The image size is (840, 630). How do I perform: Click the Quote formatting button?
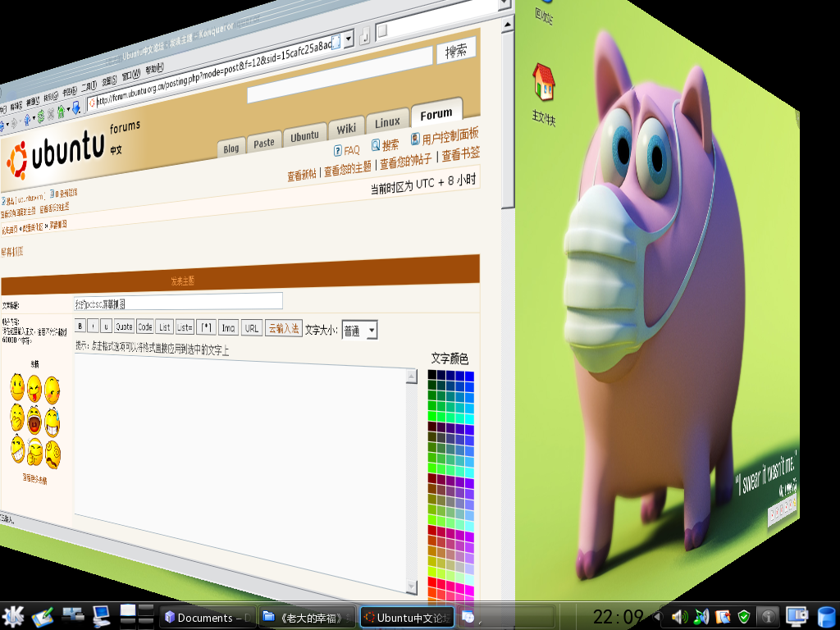point(124,326)
